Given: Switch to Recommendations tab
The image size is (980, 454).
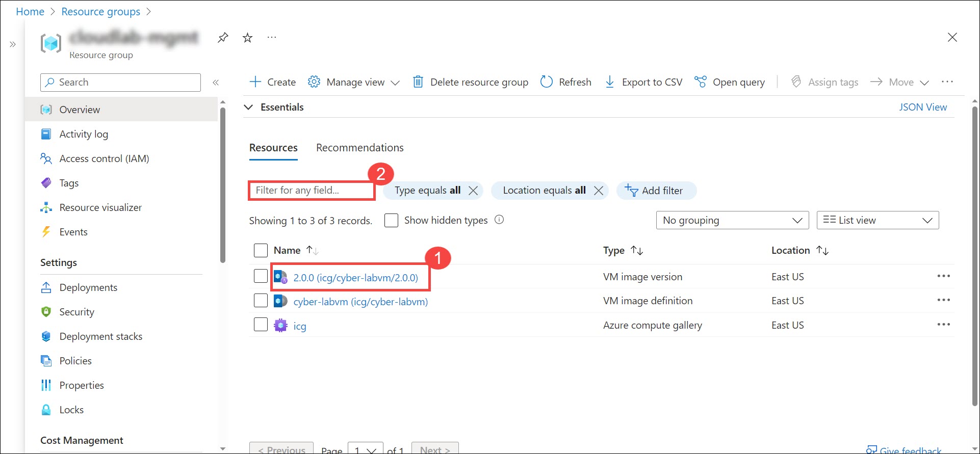Looking at the screenshot, I should click(x=360, y=148).
